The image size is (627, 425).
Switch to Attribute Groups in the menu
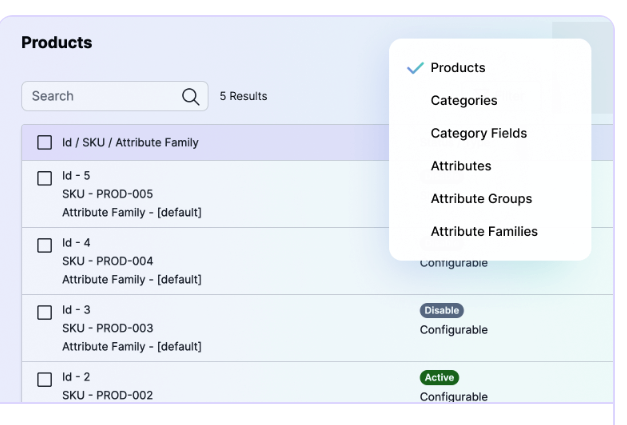[481, 199]
